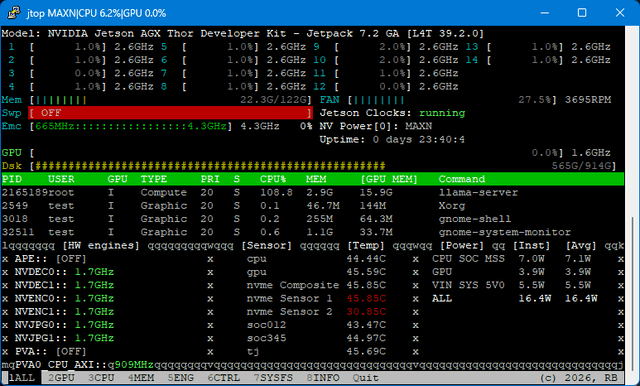Click the Jetson Clocks running status

(442, 113)
